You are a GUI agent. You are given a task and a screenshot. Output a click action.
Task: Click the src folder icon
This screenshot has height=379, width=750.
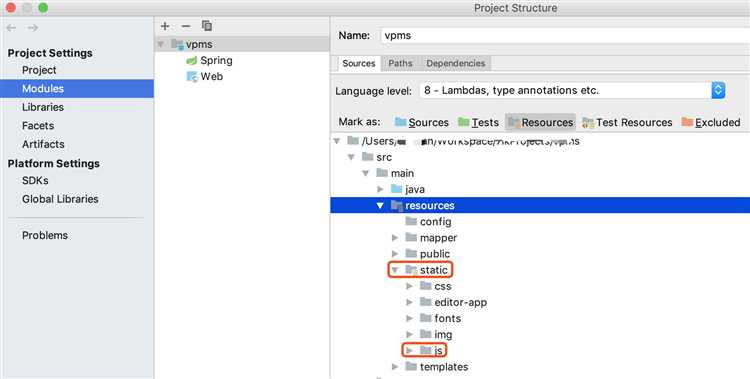click(367, 157)
